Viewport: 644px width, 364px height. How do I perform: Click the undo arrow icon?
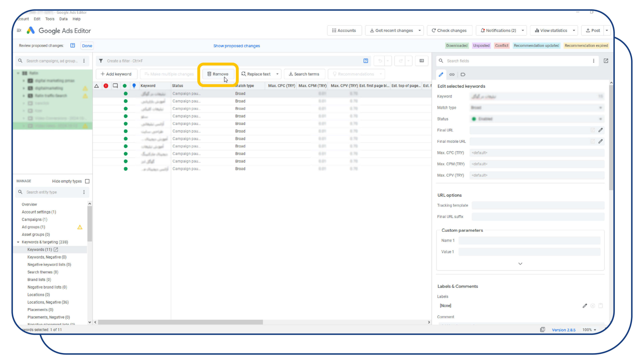380,61
